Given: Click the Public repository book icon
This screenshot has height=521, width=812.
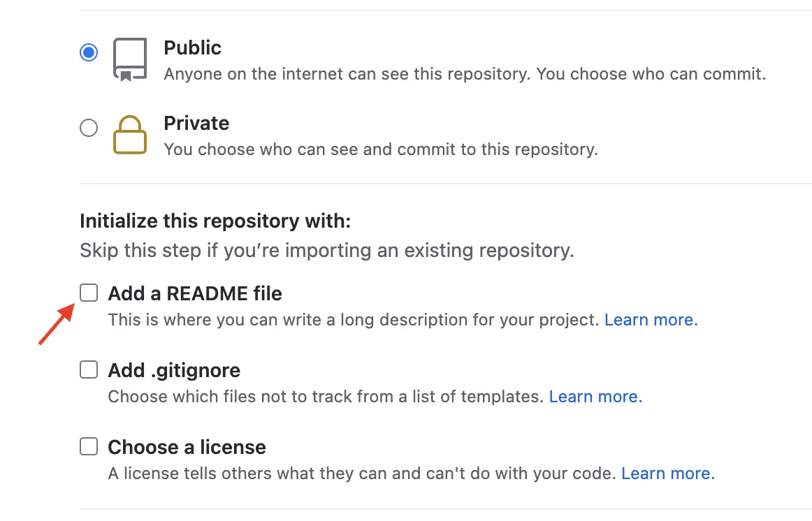Looking at the screenshot, I should click(130, 60).
